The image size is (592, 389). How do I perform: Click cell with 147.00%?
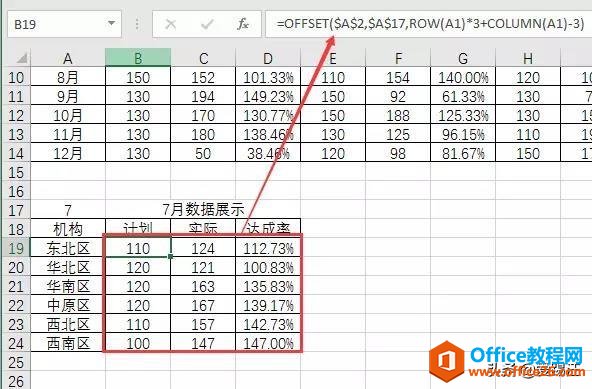268,343
